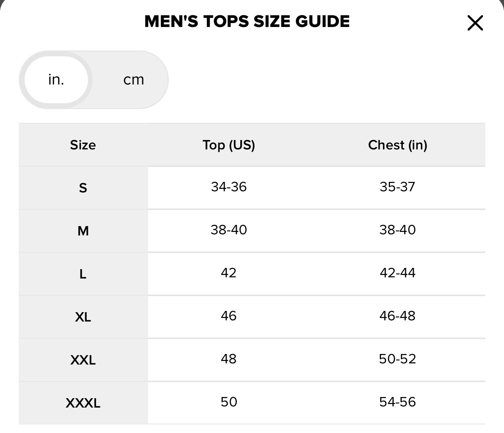Viewport: 504px width, 433px height.
Task: Select the XXL size row label
Action: [x=83, y=360]
